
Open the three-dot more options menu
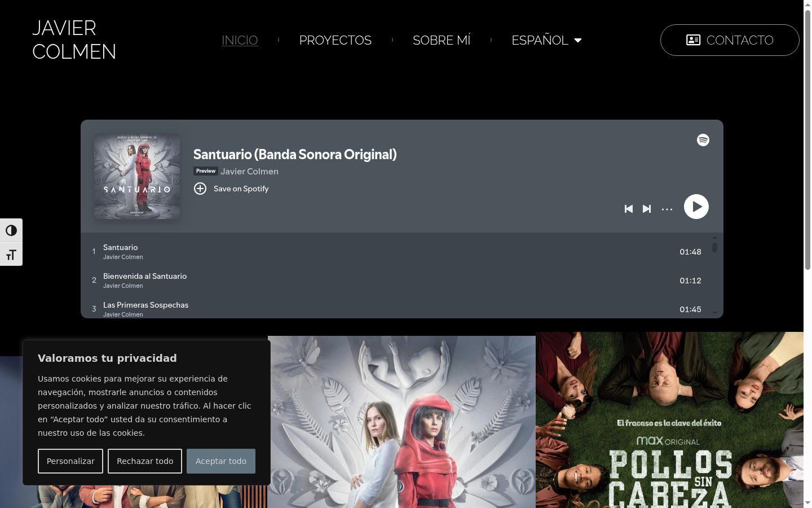click(667, 209)
